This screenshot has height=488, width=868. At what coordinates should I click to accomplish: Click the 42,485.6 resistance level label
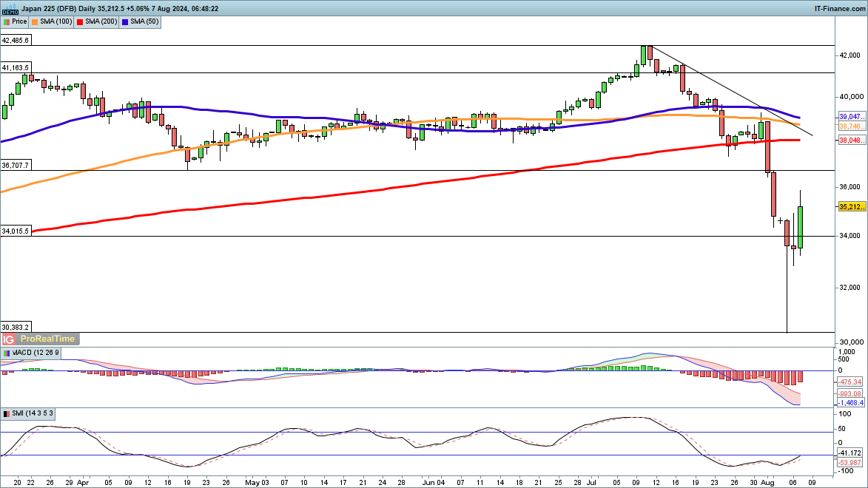16,41
